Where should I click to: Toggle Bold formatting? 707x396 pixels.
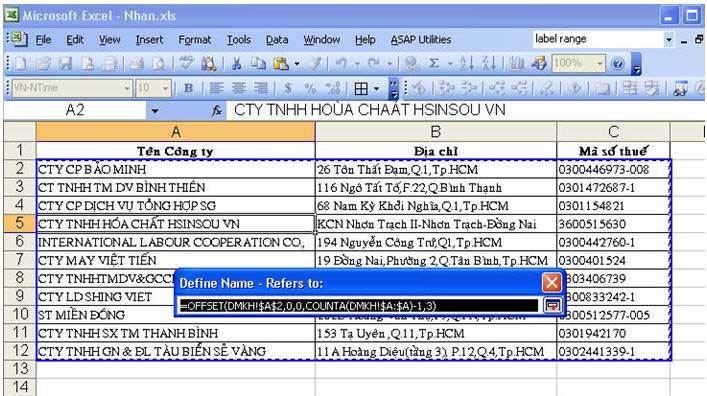point(188,88)
